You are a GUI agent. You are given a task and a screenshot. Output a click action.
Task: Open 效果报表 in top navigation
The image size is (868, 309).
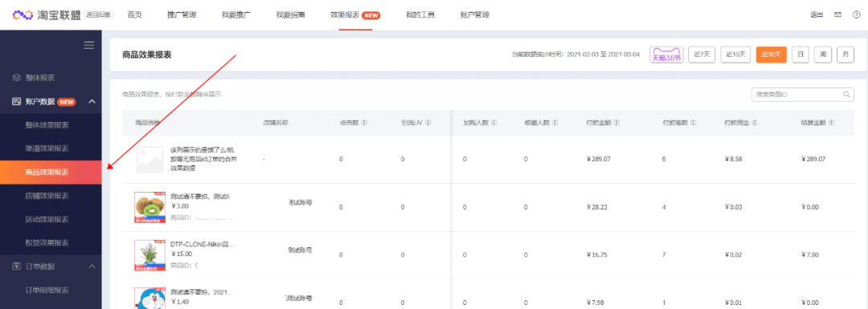tap(345, 15)
